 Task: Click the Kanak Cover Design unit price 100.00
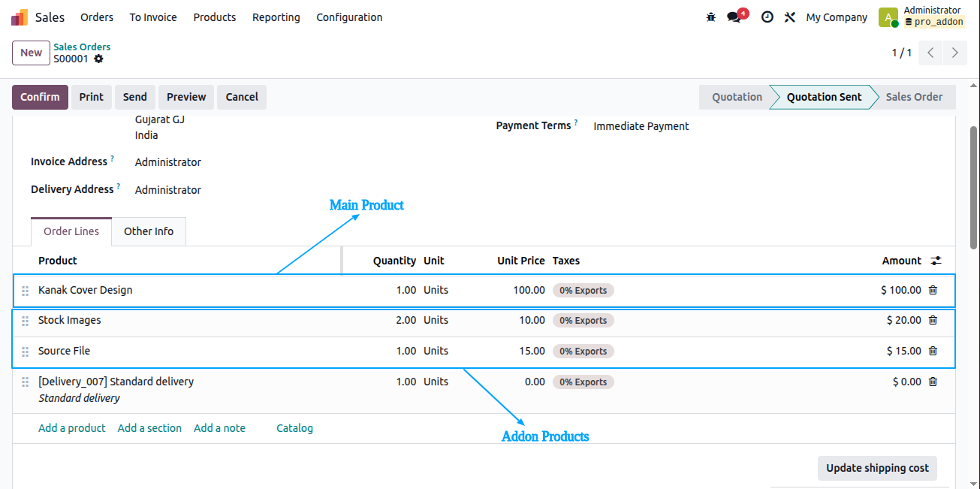[529, 290]
